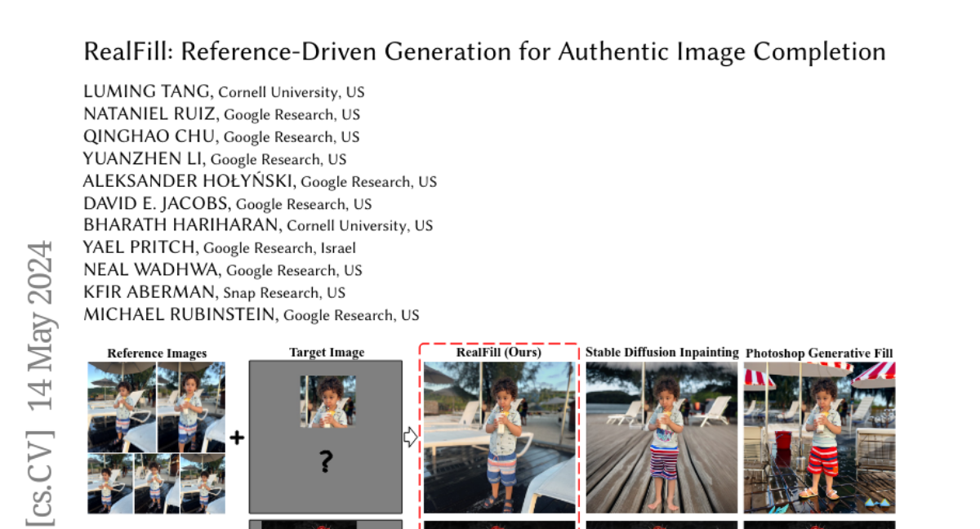Select the RealFill (Ours) result photo
The width and height of the screenshot is (980, 529).
point(499,438)
